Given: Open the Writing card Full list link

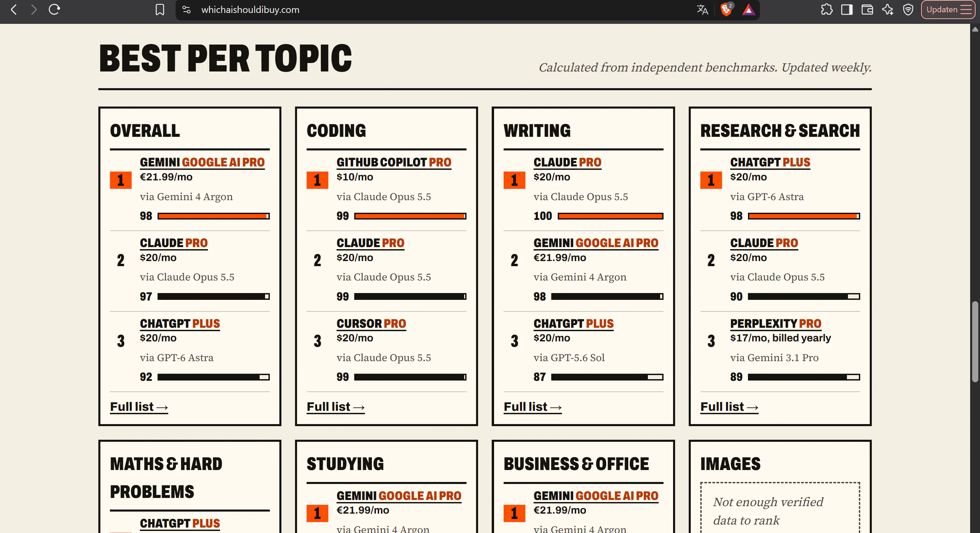Looking at the screenshot, I should coord(533,407).
